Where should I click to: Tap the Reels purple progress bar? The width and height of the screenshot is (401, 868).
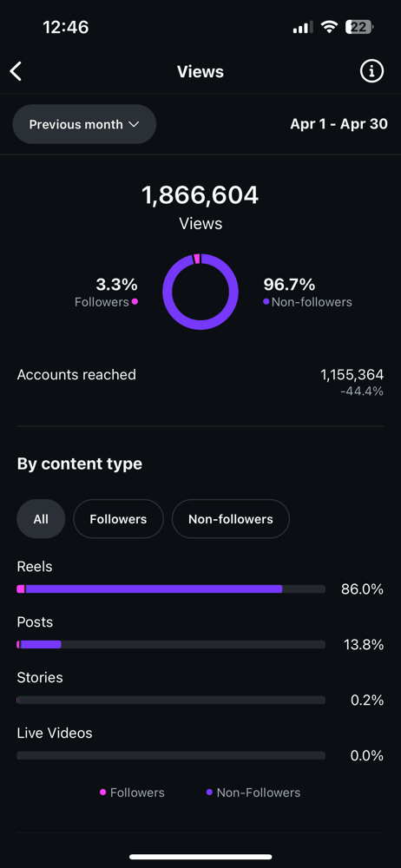[154, 589]
